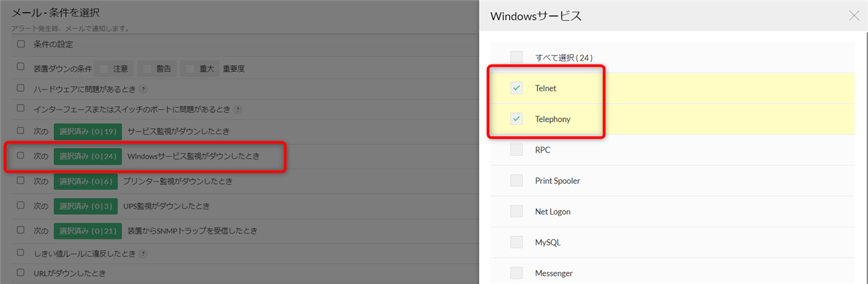Enable the Print Spooler checkbox
The height and width of the screenshot is (284, 868).
(x=516, y=181)
